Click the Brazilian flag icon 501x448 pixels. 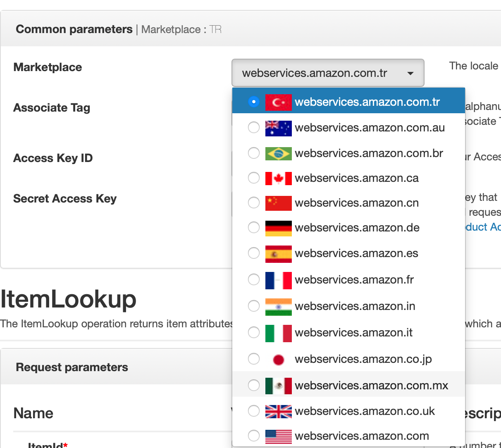pos(278,153)
